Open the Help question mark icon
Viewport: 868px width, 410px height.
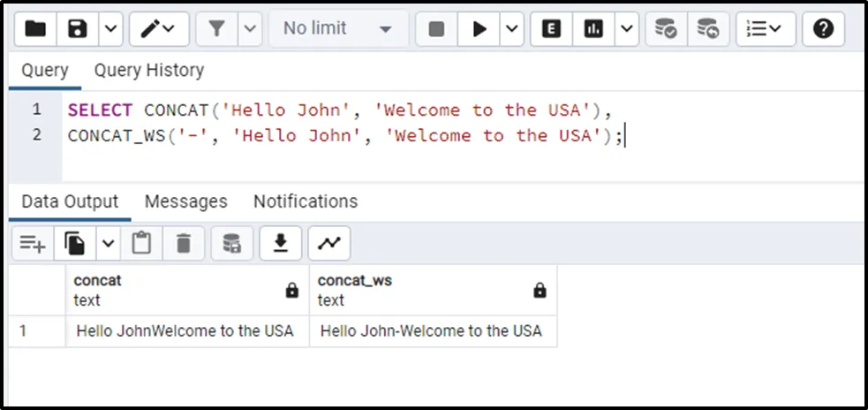823,29
